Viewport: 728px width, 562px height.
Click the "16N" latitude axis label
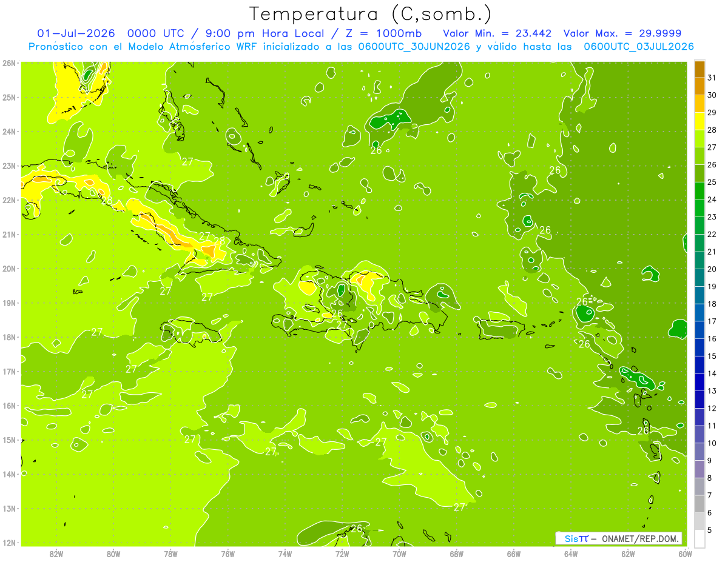(9, 406)
